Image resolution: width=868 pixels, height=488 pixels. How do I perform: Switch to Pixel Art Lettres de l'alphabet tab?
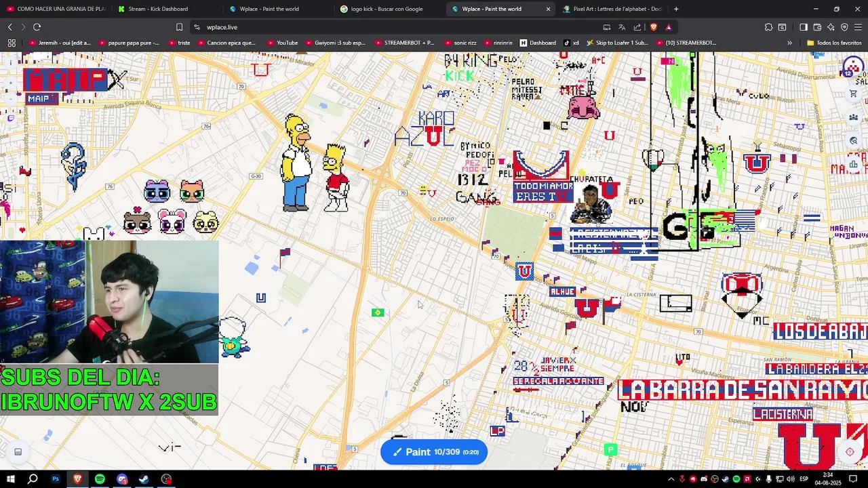pyautogui.click(x=612, y=9)
